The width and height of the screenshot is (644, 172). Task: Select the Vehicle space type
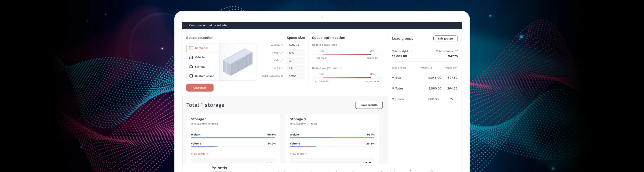[200, 57]
